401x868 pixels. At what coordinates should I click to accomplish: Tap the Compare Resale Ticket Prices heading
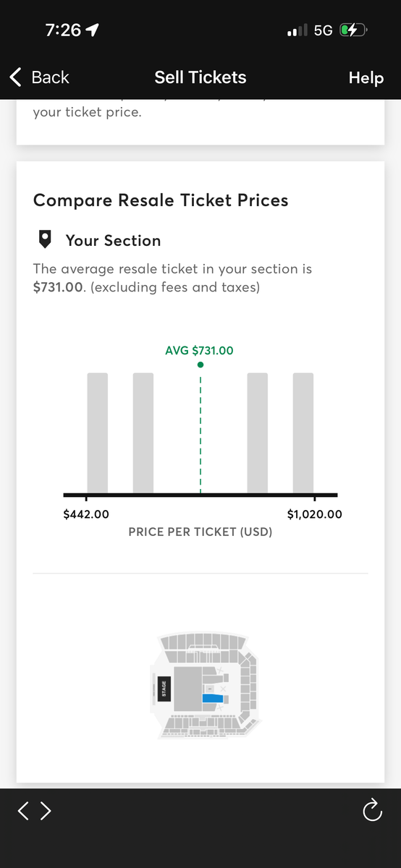coord(161,200)
